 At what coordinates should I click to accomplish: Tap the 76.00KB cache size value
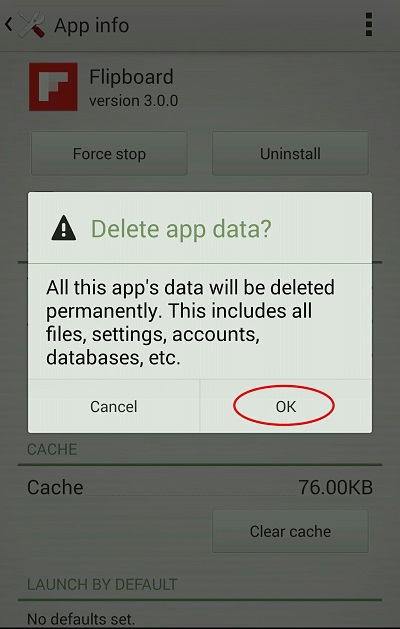coord(335,487)
